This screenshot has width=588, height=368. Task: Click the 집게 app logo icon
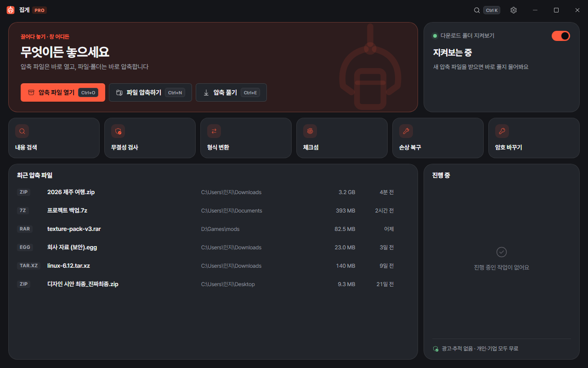(11, 10)
